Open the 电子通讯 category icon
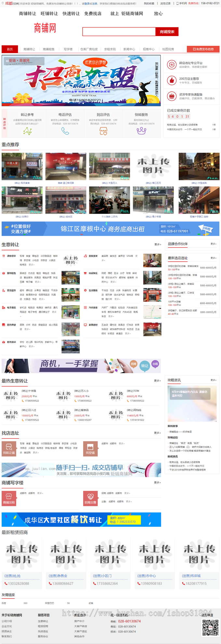Image resolution: width=221 pixels, height=644 pixels. click(4, 307)
